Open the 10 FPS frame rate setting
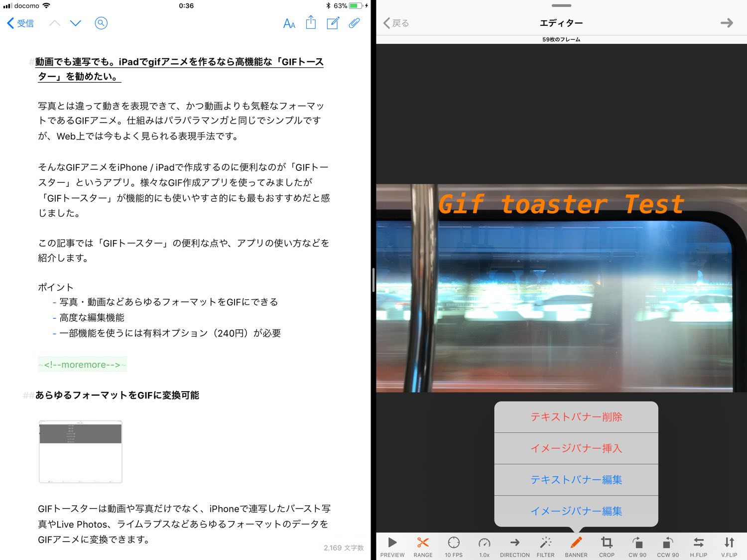The height and width of the screenshot is (560, 747). 454,547
